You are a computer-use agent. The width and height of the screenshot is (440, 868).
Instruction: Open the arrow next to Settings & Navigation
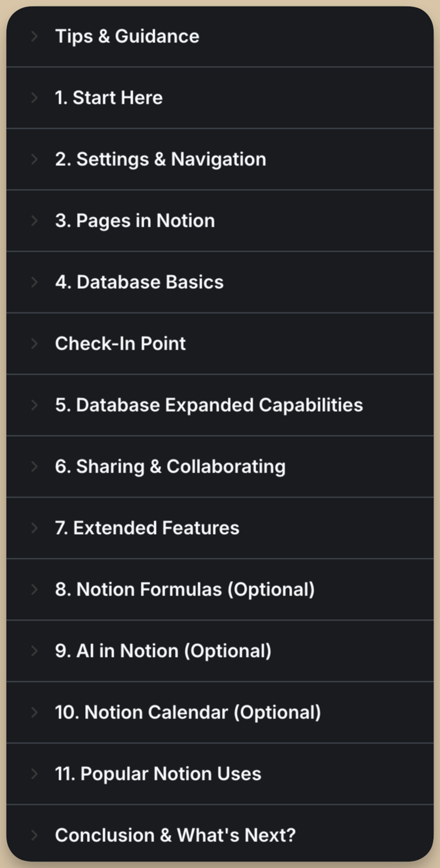pos(34,159)
